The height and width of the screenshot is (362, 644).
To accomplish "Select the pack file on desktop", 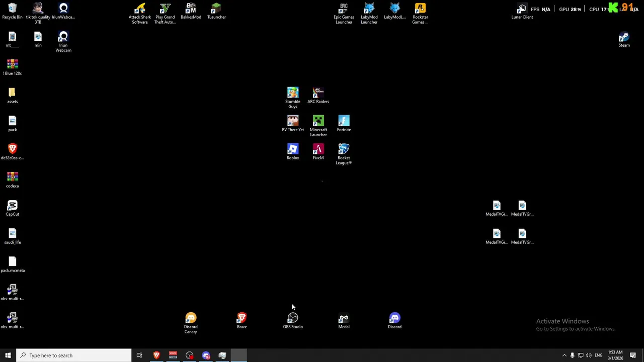I will tap(12, 124).
